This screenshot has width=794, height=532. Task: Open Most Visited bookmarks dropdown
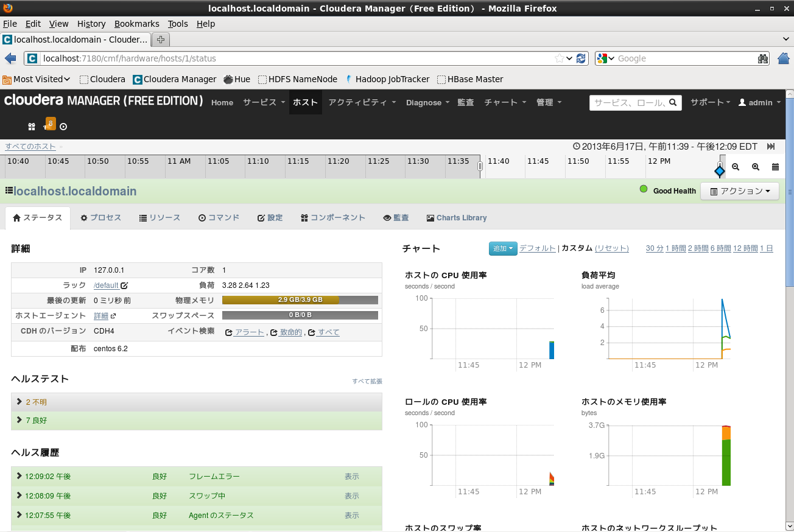[37, 79]
